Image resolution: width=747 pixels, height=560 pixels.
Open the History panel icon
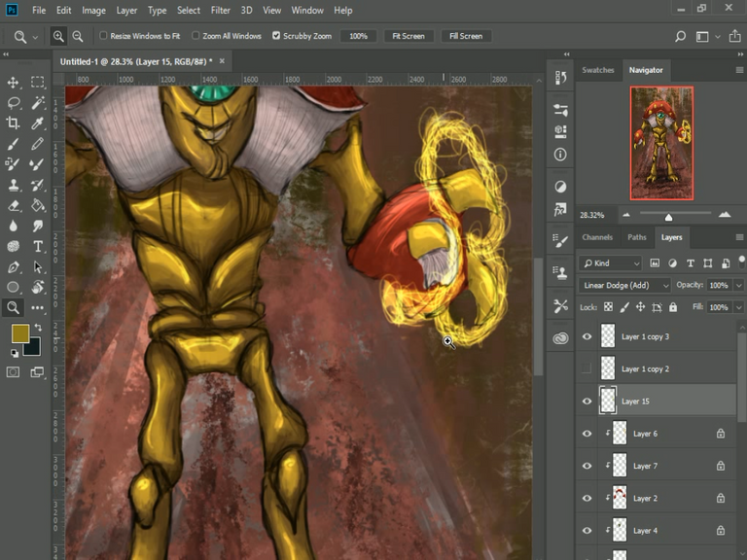pos(560,78)
